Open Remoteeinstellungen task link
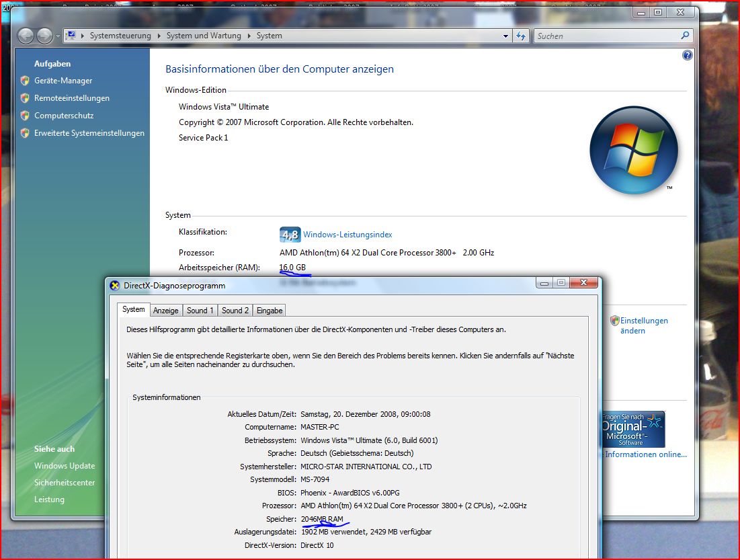740x560 pixels. click(72, 98)
